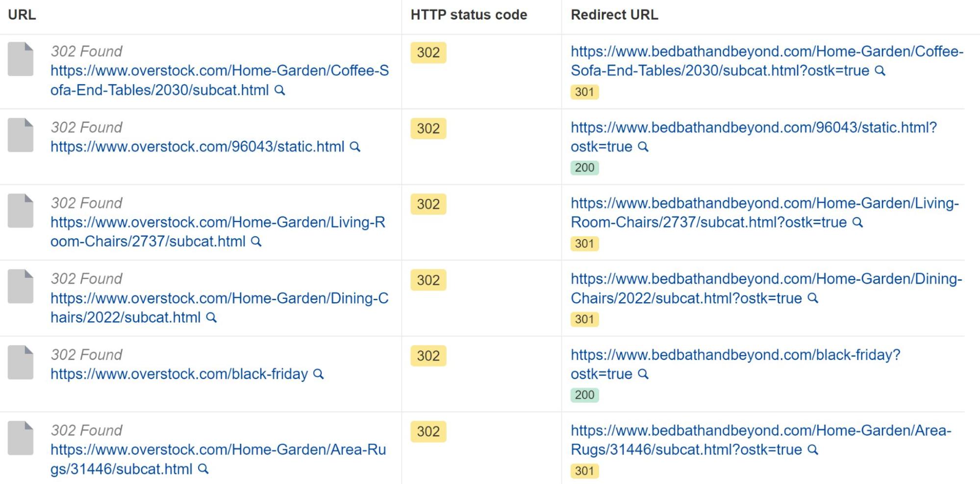Open the overstock.com/96043/static.html link

point(196,146)
